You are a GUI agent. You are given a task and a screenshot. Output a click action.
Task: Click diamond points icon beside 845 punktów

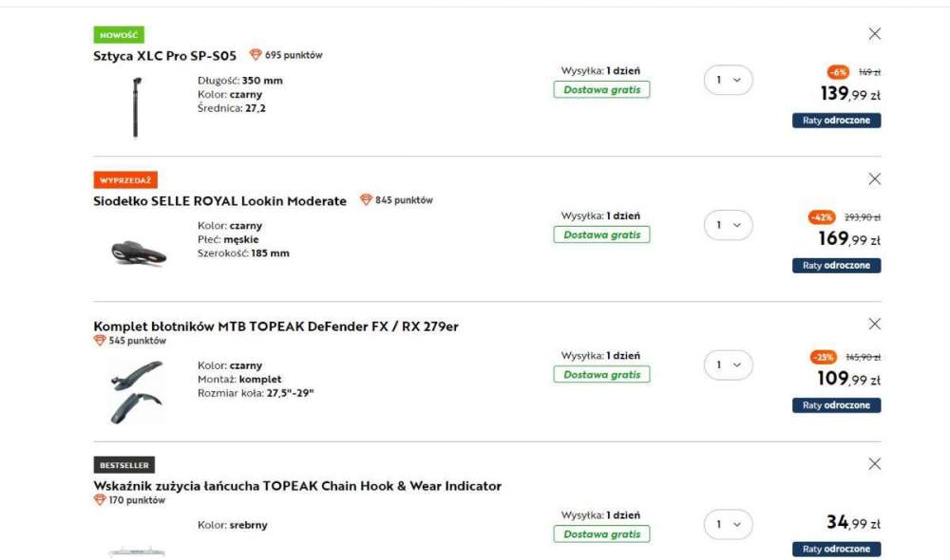tap(366, 199)
